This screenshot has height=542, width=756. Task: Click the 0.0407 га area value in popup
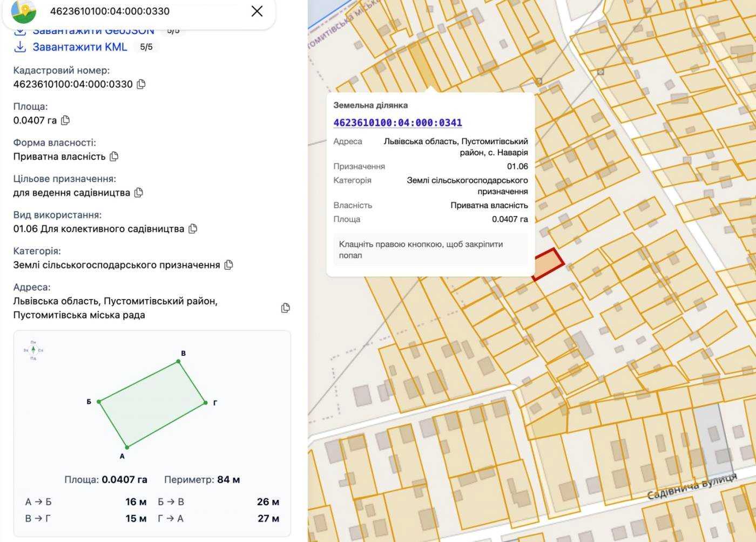[510, 219]
